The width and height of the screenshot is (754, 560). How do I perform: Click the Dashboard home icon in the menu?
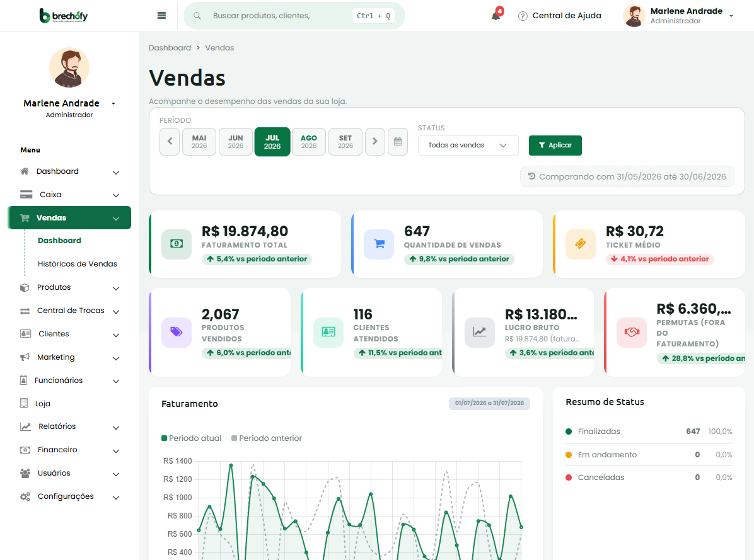click(x=25, y=171)
